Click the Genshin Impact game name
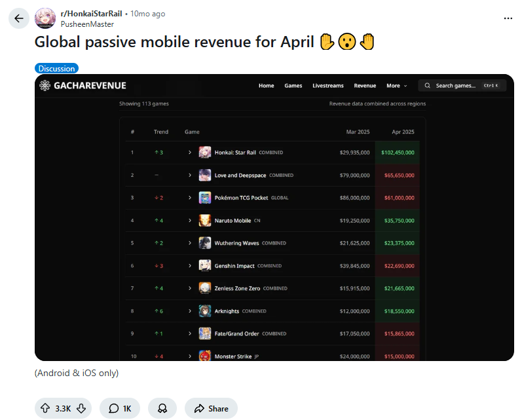 (x=234, y=266)
